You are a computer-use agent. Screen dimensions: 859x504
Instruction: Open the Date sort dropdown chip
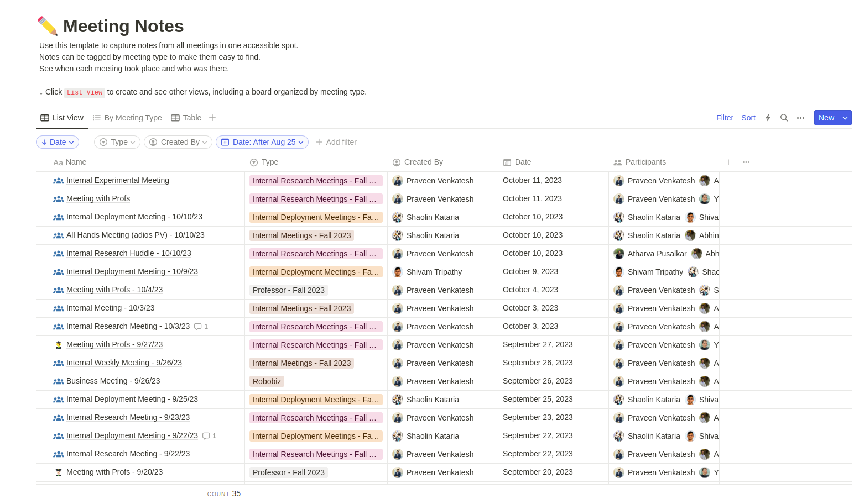[58, 142]
